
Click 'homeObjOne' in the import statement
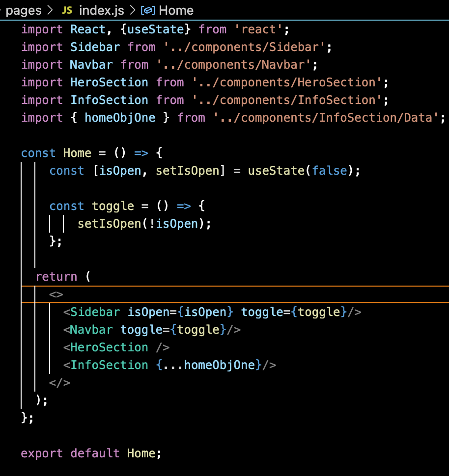[120, 118]
